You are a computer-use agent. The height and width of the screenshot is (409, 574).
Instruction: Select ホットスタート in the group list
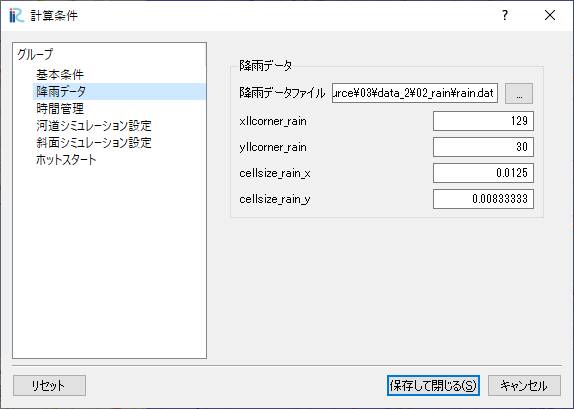66,160
